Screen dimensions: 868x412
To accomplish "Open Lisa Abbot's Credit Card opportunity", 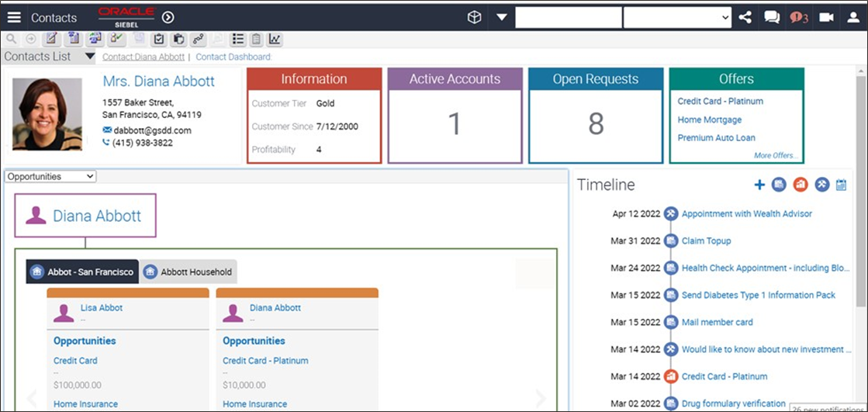I will point(75,361).
